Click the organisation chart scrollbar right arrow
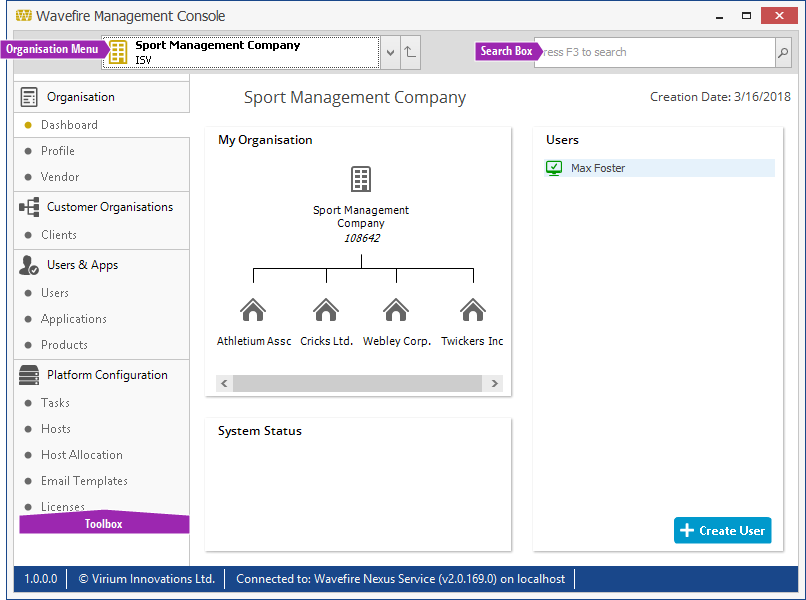Viewport: 806px width, 600px height. pyautogui.click(x=494, y=384)
